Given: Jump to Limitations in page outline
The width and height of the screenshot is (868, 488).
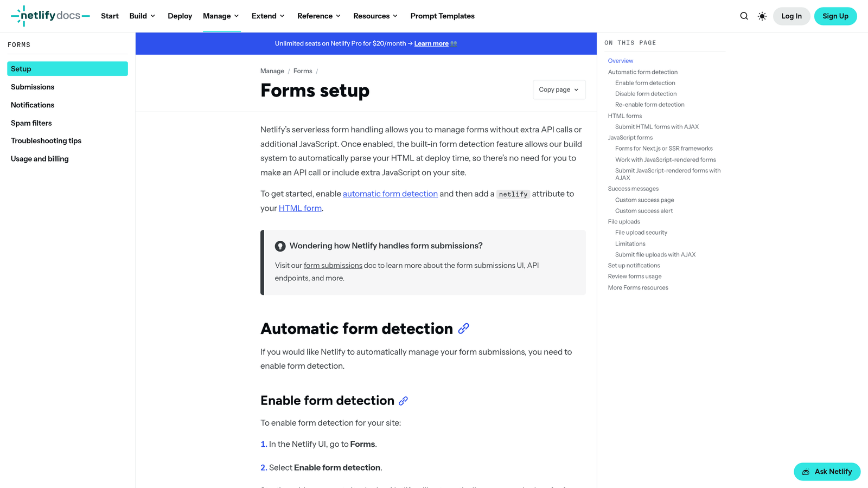Looking at the screenshot, I should (x=630, y=244).
